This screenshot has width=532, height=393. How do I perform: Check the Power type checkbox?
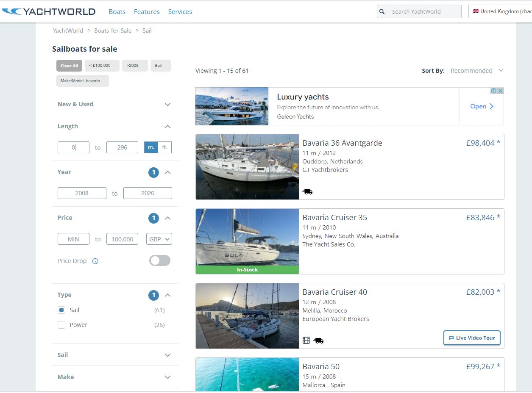pos(61,325)
